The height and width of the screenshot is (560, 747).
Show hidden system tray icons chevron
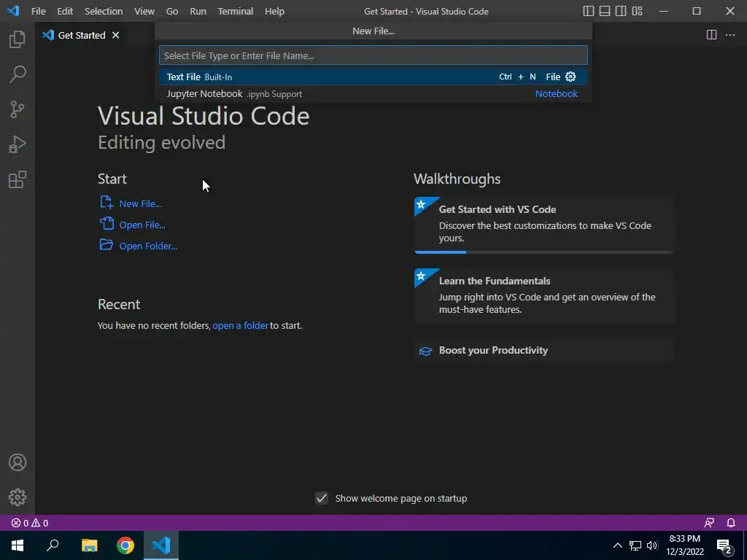point(617,545)
